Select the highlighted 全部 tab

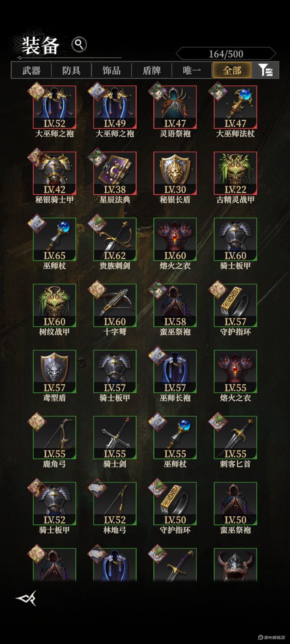coord(232,70)
